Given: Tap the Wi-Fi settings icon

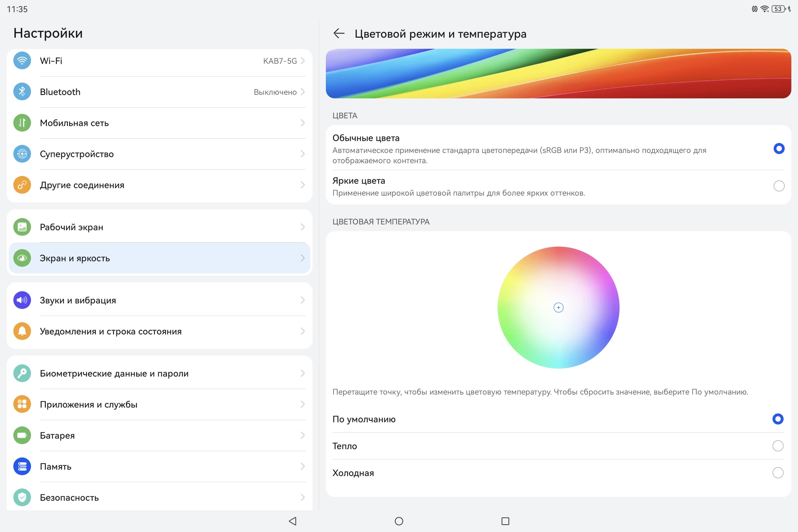Looking at the screenshot, I should click(x=22, y=61).
